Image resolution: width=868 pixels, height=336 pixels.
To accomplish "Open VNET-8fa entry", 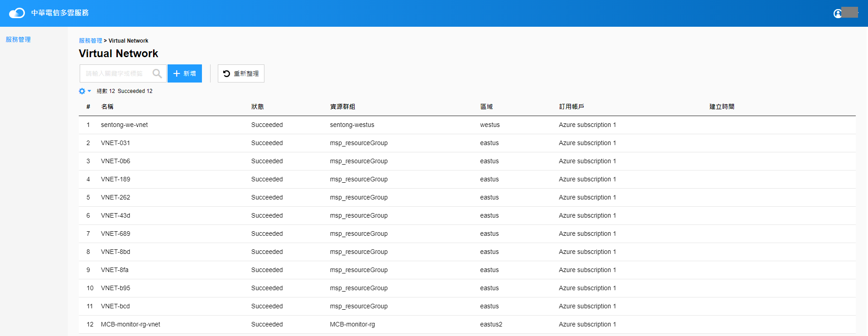I will (x=115, y=270).
